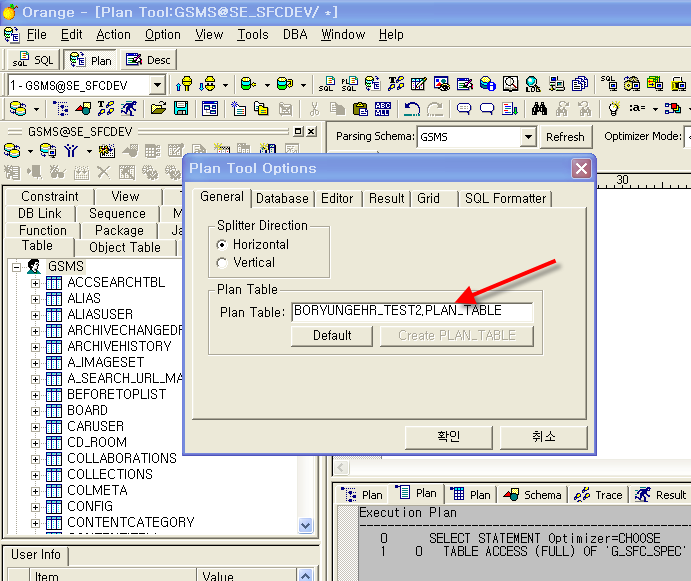The height and width of the screenshot is (581, 691).
Task: Open the Constraint object tab
Action: [x=49, y=196]
